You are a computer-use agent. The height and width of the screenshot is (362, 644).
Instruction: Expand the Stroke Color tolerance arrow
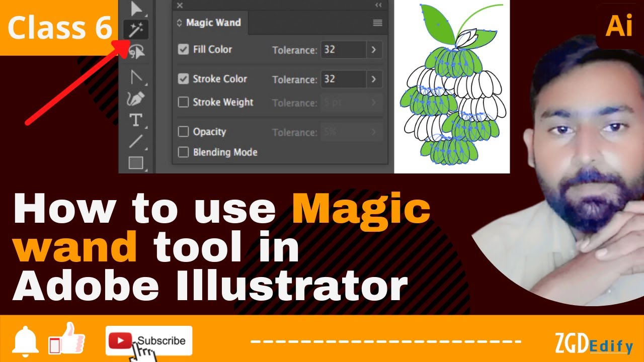click(x=374, y=79)
